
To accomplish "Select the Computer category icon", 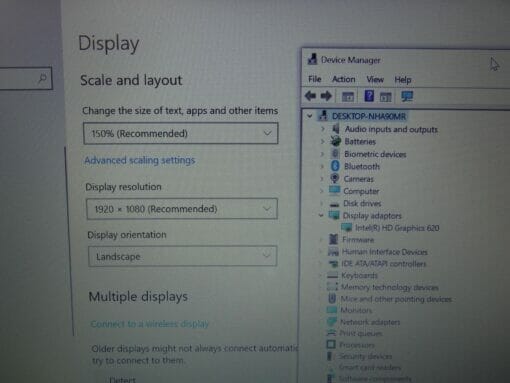I will pos(334,190).
